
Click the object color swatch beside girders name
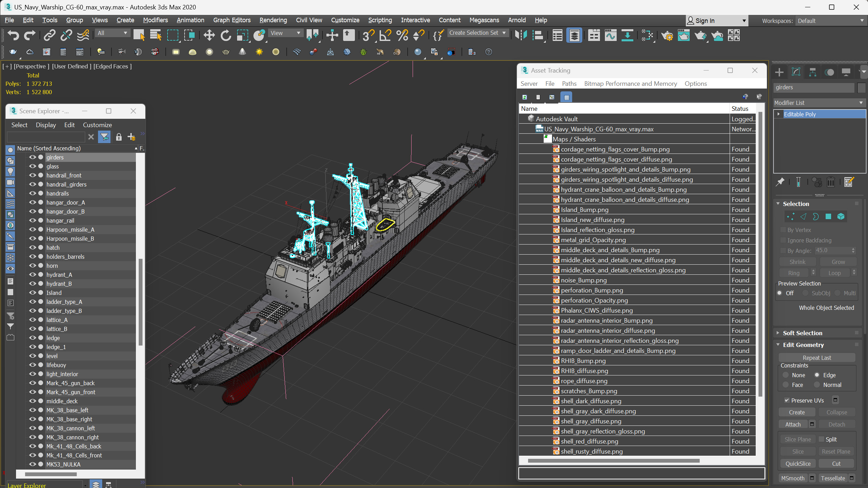pyautogui.click(x=861, y=88)
